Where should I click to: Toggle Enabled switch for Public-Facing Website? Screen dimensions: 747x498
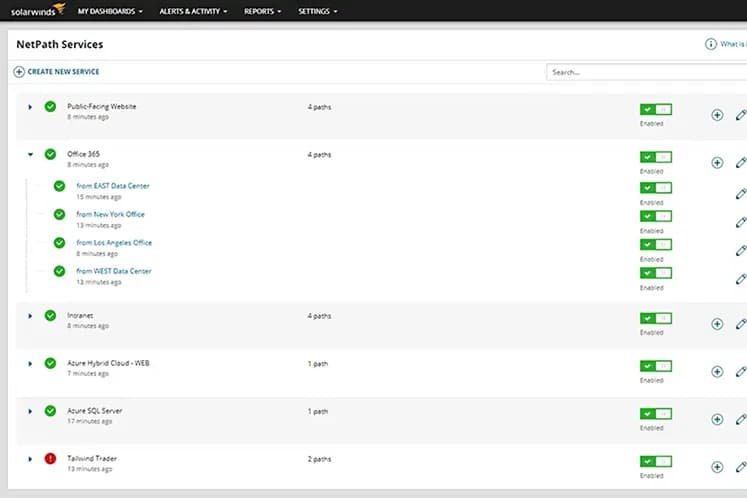[x=656, y=110]
